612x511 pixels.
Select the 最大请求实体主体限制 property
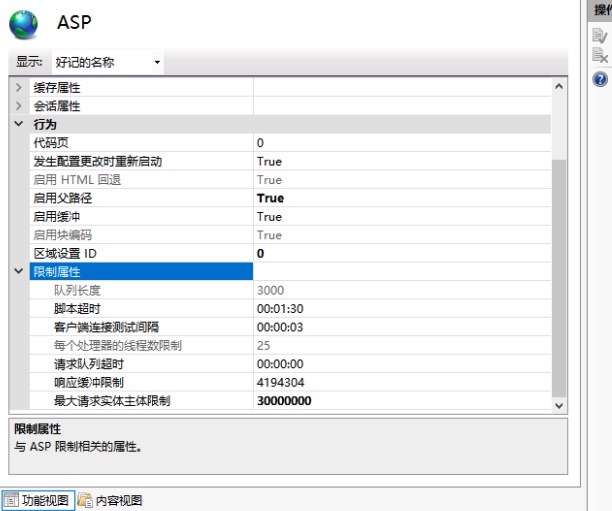(x=290, y=401)
